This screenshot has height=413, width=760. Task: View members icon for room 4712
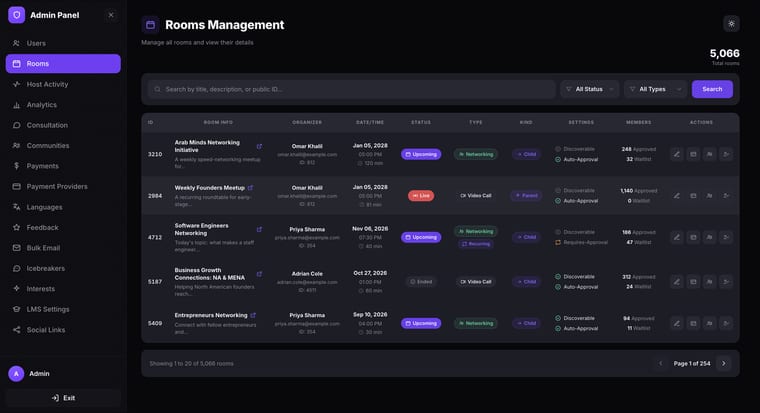point(710,237)
